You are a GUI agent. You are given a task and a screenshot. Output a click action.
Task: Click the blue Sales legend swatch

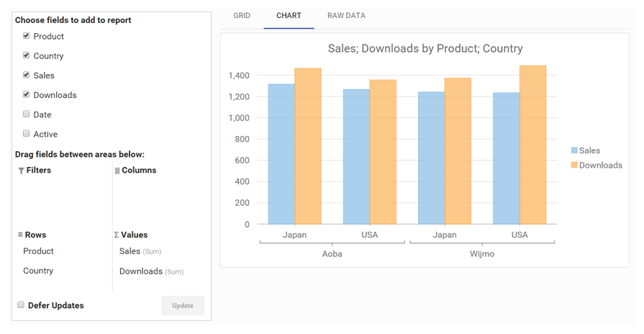(574, 150)
